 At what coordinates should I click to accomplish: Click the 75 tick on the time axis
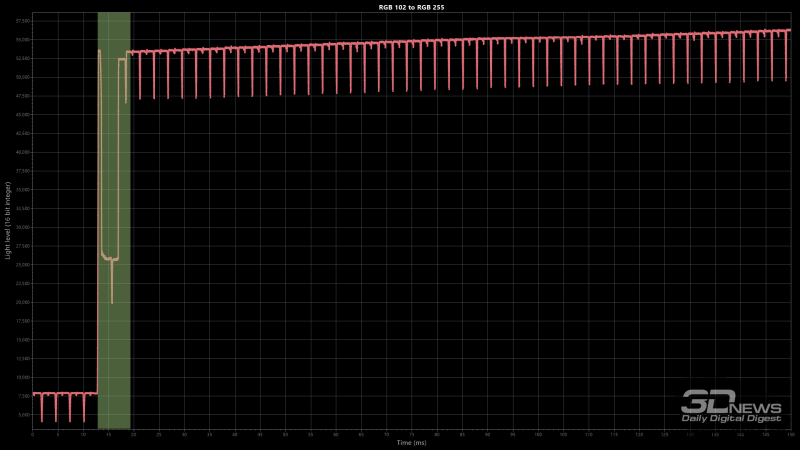point(411,435)
